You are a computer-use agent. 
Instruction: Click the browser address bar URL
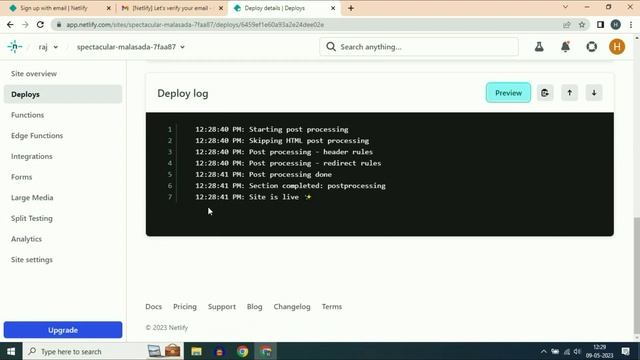pyautogui.click(x=195, y=25)
